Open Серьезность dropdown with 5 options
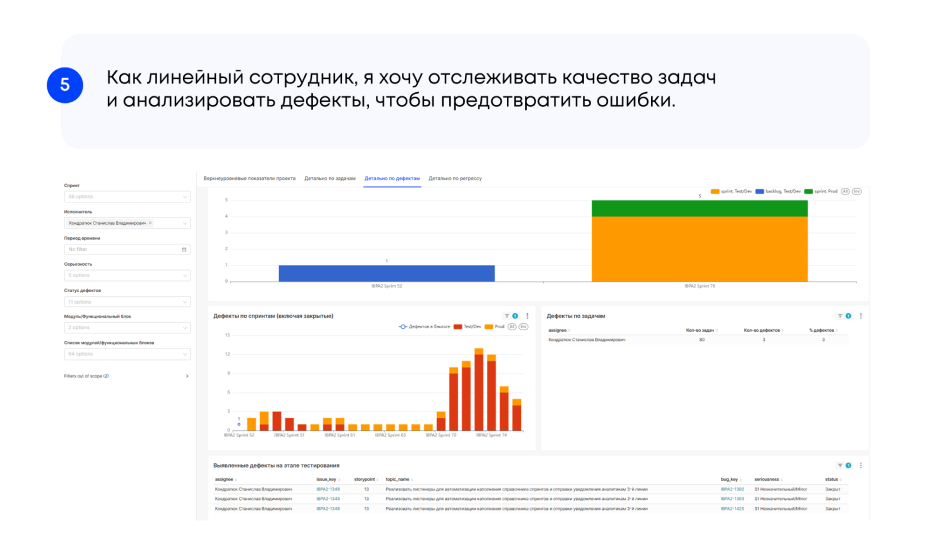 point(127,275)
